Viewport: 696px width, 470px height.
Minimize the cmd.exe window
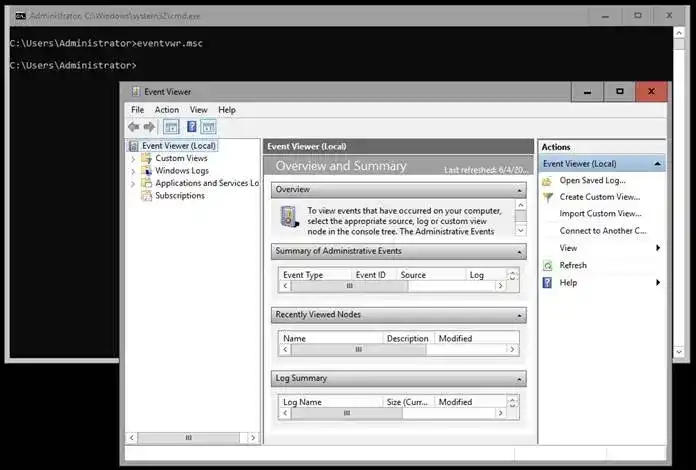pyautogui.click(x=605, y=16)
